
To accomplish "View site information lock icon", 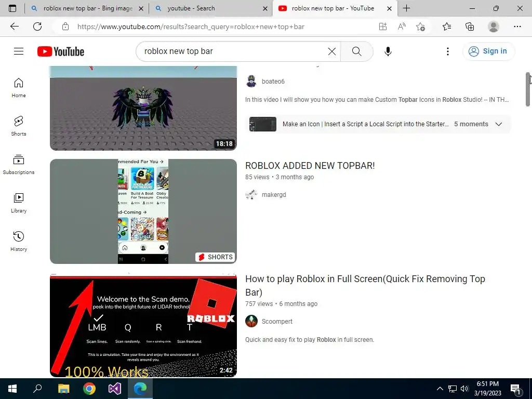I will coord(65,26).
